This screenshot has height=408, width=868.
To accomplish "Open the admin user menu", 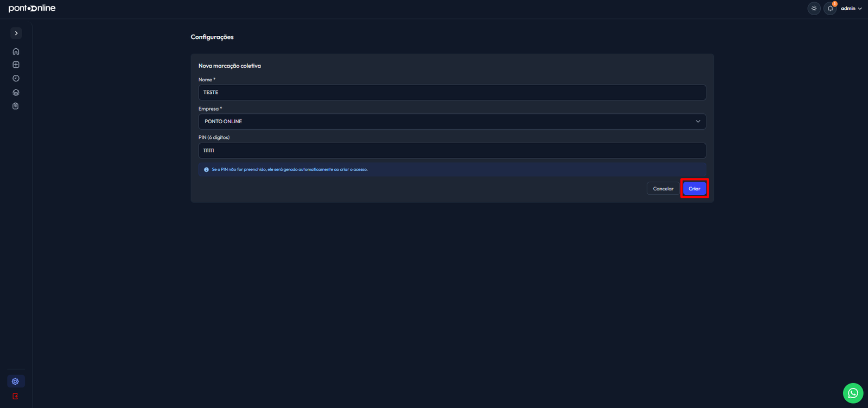I will tap(851, 8).
